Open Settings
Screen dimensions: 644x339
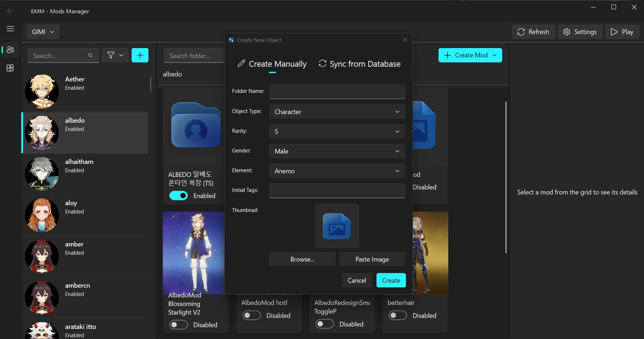point(579,32)
